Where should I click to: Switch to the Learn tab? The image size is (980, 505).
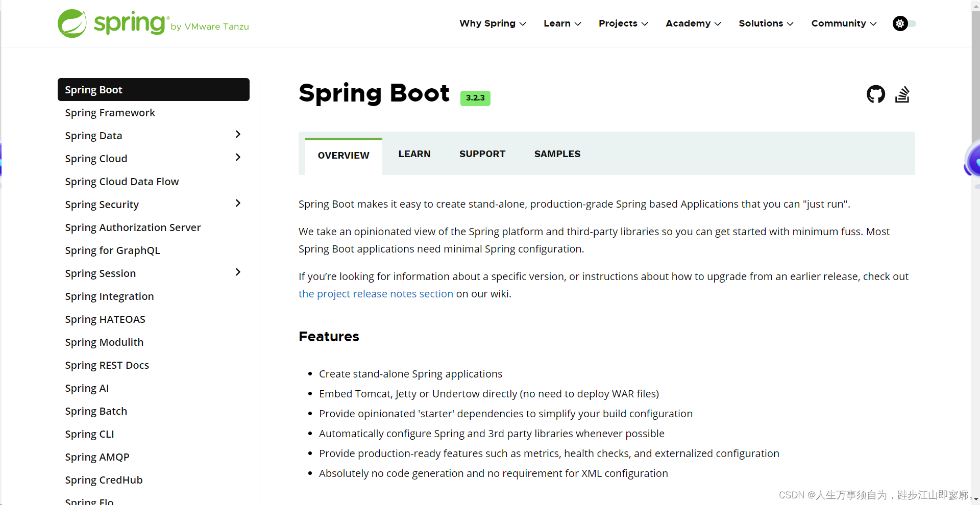(x=414, y=154)
